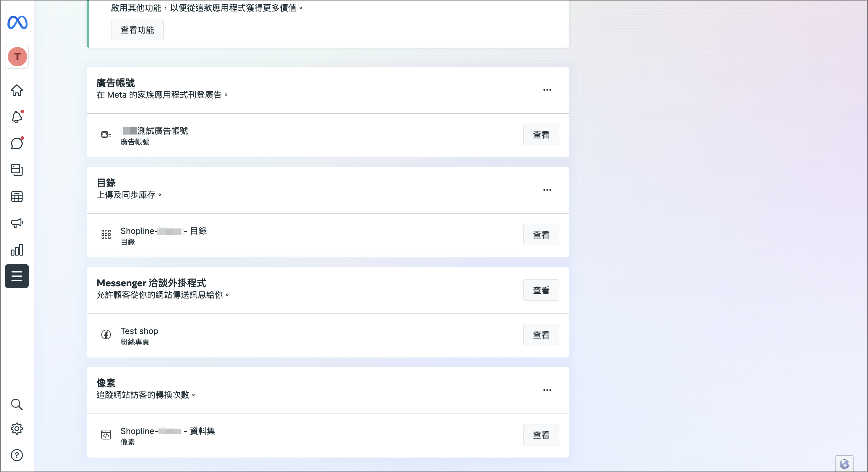Image resolution: width=868 pixels, height=472 pixels.
Task: Click the 查看功能 button
Action: coord(137,30)
